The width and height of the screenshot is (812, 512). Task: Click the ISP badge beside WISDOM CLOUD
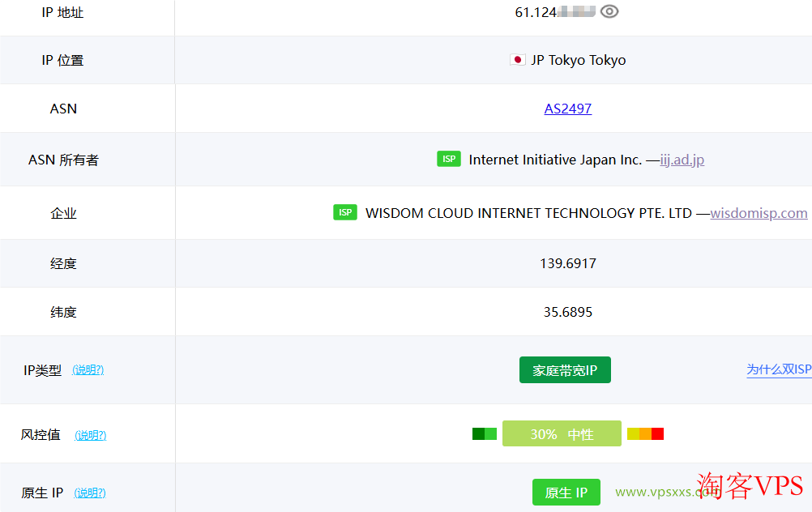[345, 212]
